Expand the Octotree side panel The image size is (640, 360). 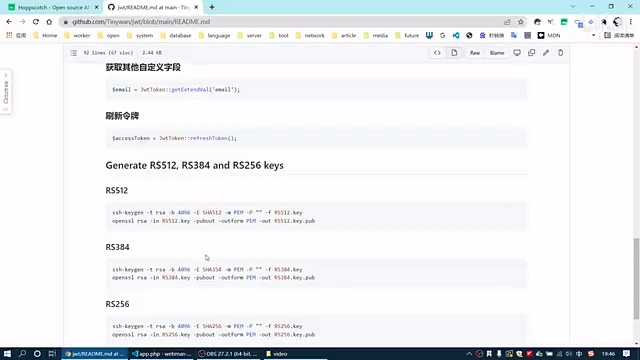pyautogui.click(x=6, y=91)
